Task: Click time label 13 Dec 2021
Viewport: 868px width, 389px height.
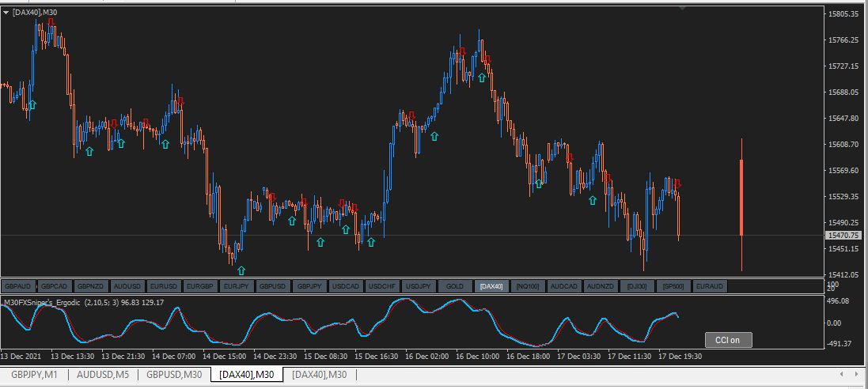Action: coord(21,357)
